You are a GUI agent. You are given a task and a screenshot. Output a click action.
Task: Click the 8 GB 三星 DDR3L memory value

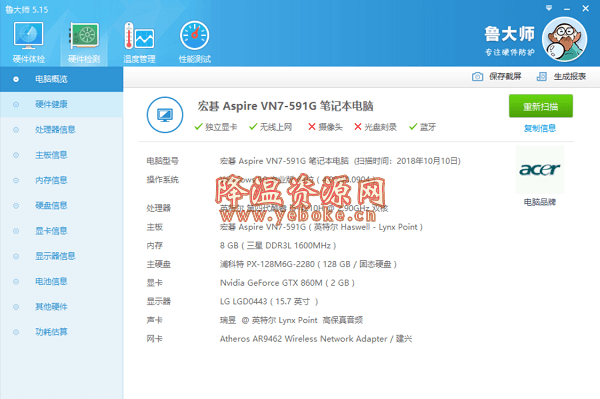click(x=278, y=246)
